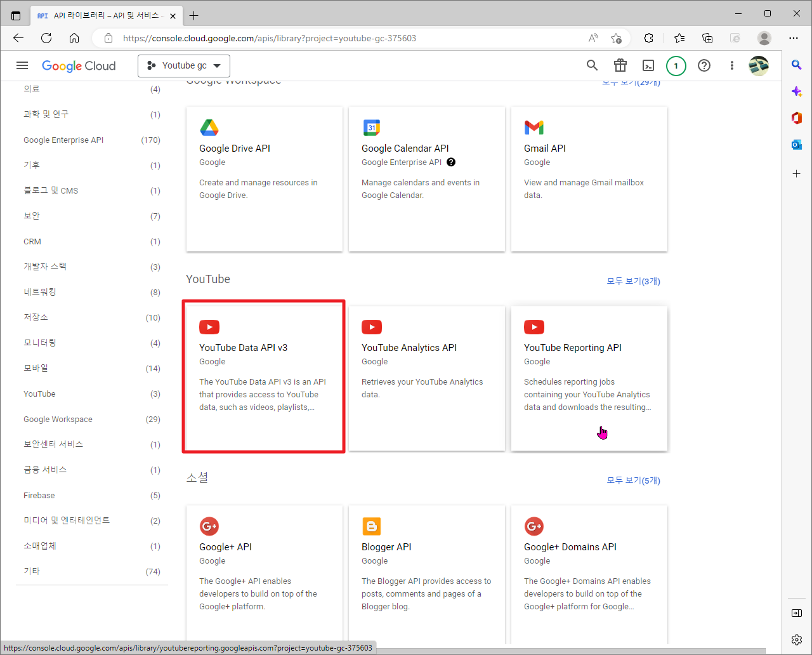Open the favorites list icon

coord(679,38)
